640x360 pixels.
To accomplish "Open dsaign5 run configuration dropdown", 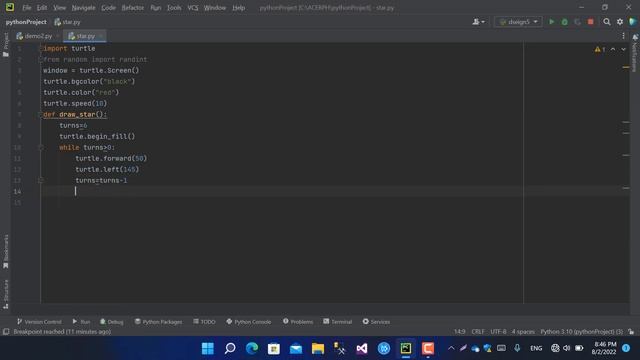I will pos(518,22).
